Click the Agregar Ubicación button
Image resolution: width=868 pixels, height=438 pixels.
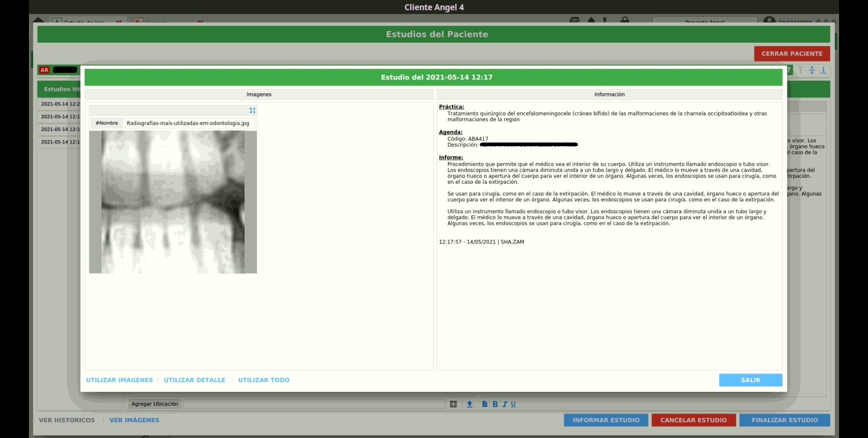[155, 404]
